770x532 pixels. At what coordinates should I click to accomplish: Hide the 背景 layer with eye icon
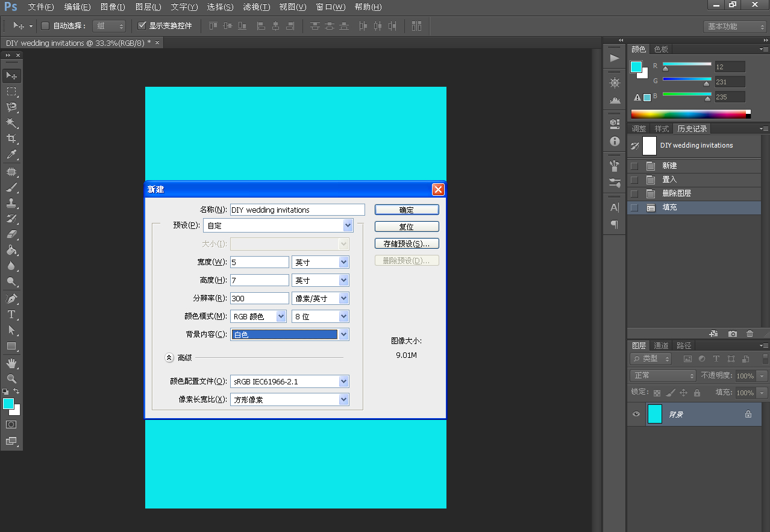click(636, 415)
